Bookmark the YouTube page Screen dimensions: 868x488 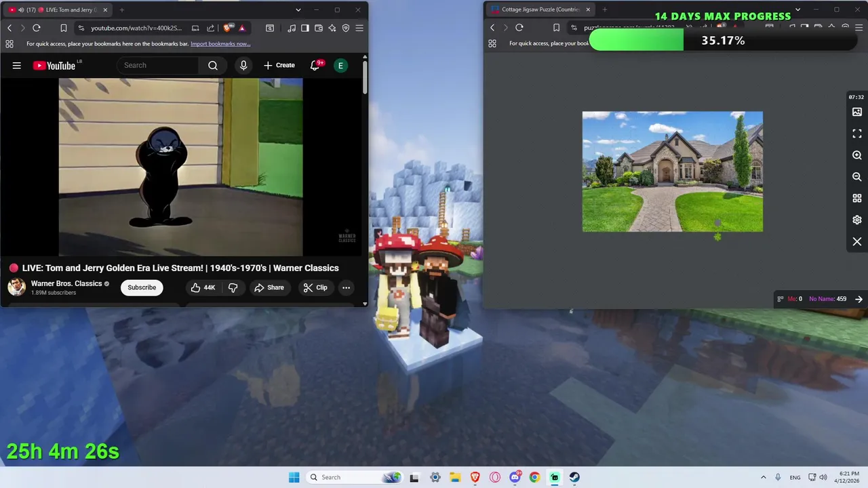63,28
